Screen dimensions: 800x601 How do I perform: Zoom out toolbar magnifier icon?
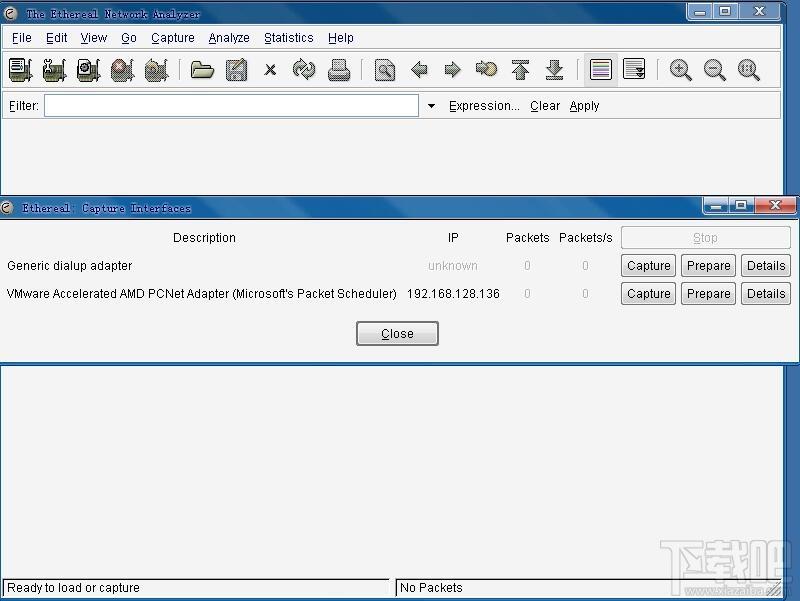click(715, 70)
